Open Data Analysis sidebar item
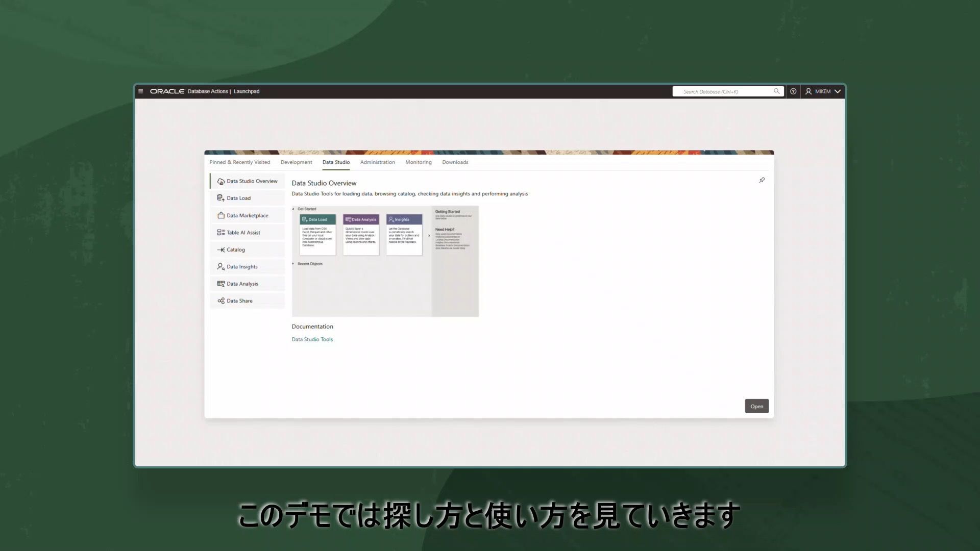 [x=242, y=284]
